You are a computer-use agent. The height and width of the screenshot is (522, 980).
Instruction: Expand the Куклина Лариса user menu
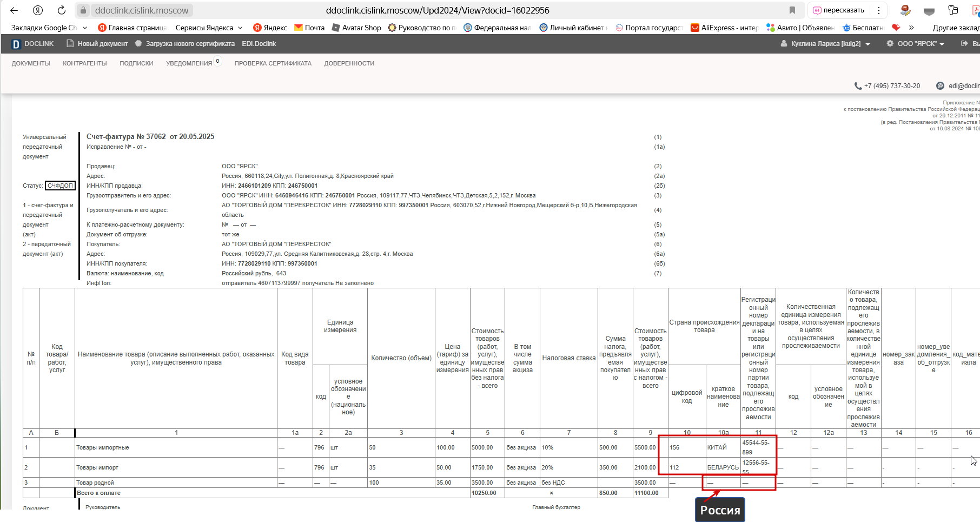pos(825,44)
